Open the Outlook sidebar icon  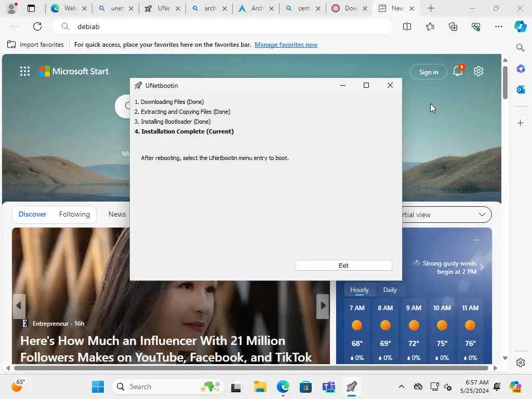click(521, 89)
